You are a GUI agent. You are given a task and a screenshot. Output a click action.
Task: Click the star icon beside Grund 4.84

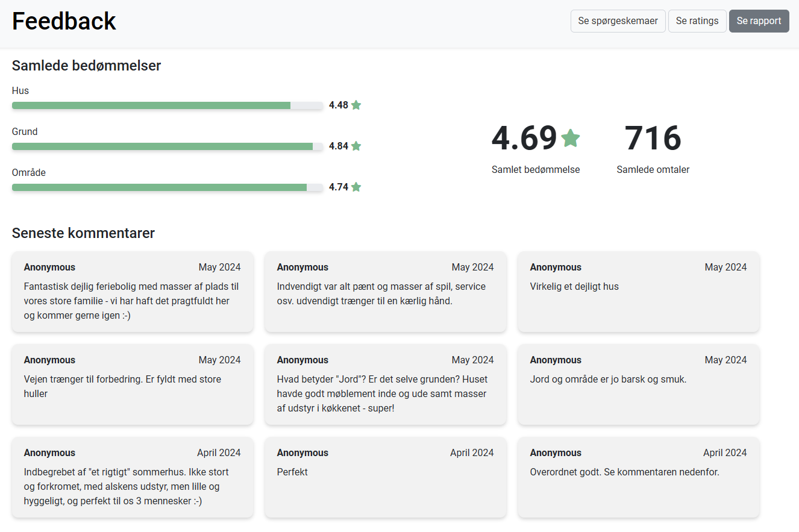(x=356, y=146)
